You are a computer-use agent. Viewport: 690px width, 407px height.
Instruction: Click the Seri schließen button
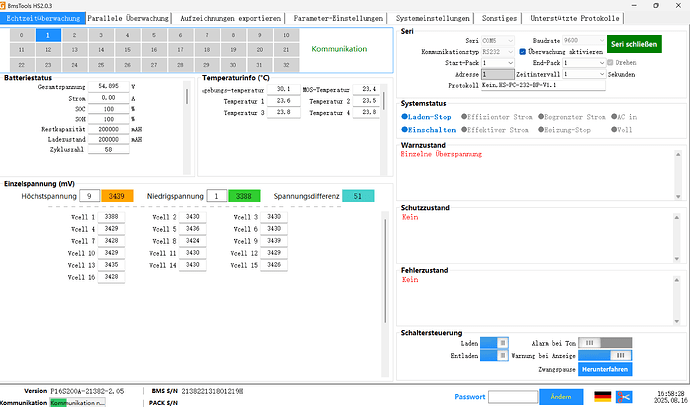[634, 44]
